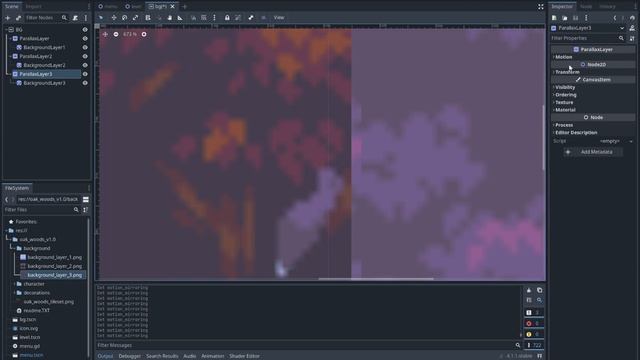640x360 pixels.
Task: Activate the Scale Mode tool
Action: pyautogui.click(x=136, y=18)
